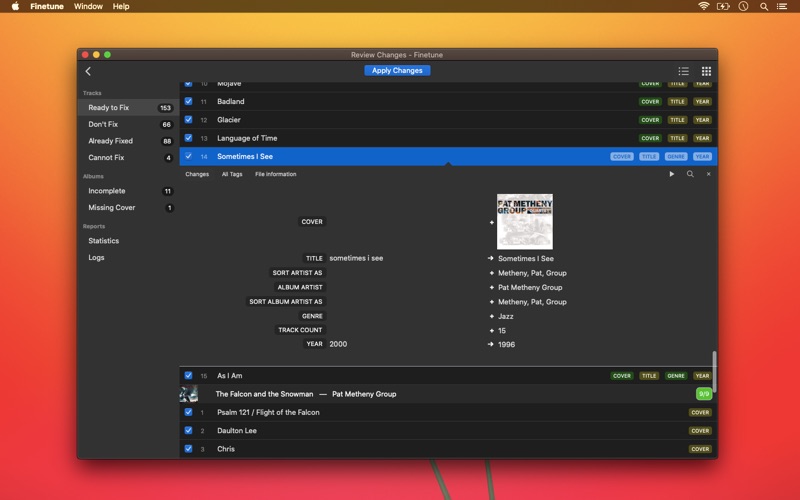Uncheck the As I Am checkbox
Screen dimensions: 800x500
pos(188,376)
